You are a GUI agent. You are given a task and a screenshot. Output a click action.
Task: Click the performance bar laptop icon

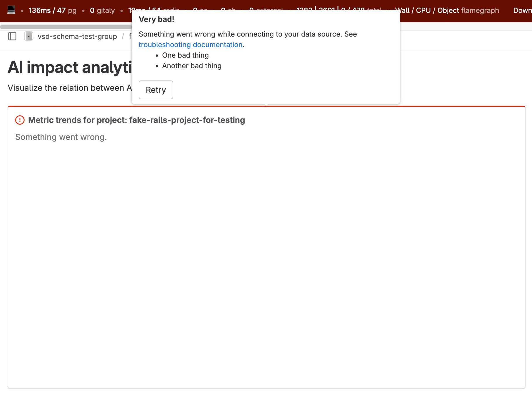pos(11,10)
